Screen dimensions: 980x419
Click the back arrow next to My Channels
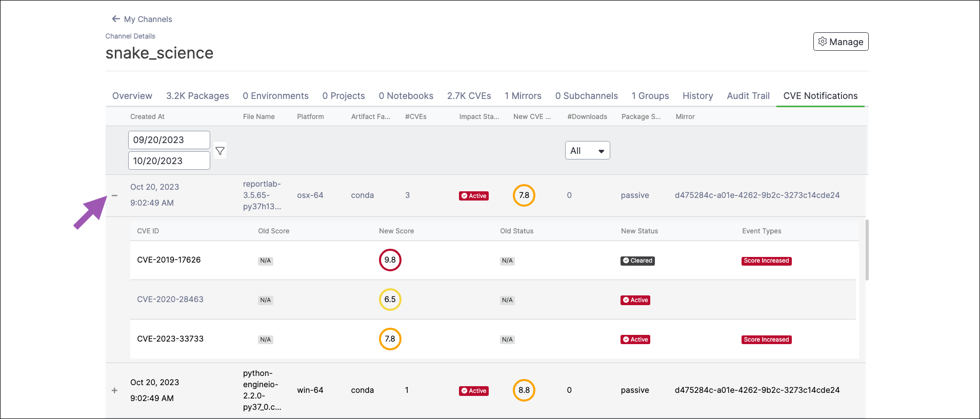click(116, 19)
